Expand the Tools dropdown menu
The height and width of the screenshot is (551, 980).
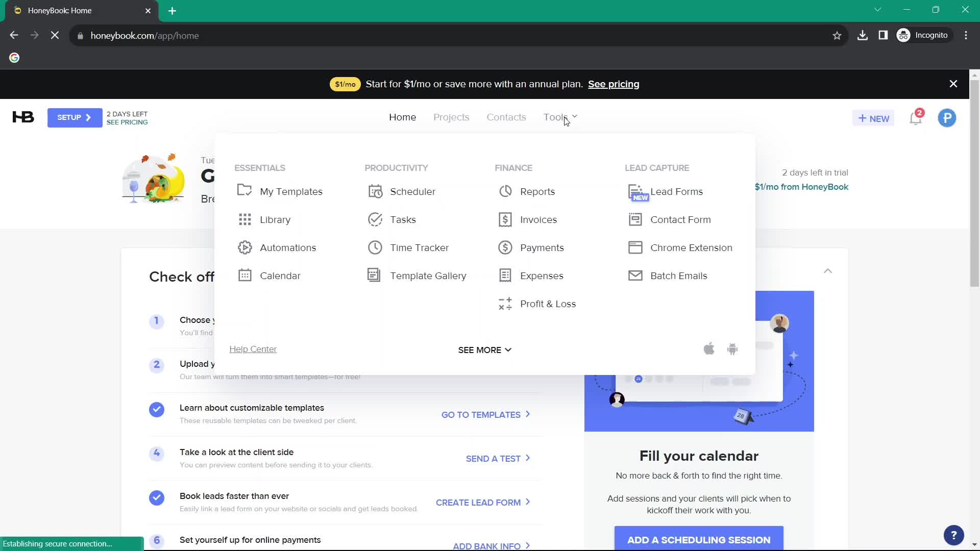[x=560, y=117]
